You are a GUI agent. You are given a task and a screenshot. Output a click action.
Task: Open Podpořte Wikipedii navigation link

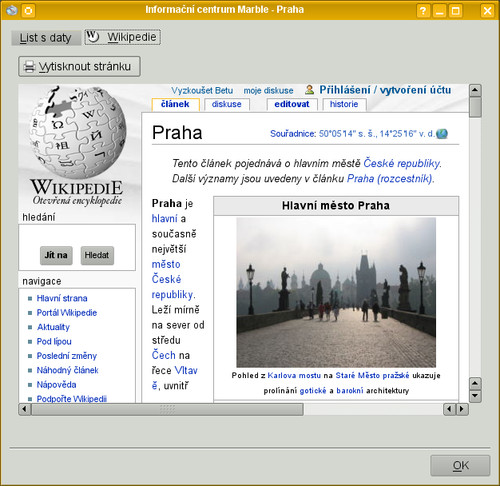click(72, 399)
